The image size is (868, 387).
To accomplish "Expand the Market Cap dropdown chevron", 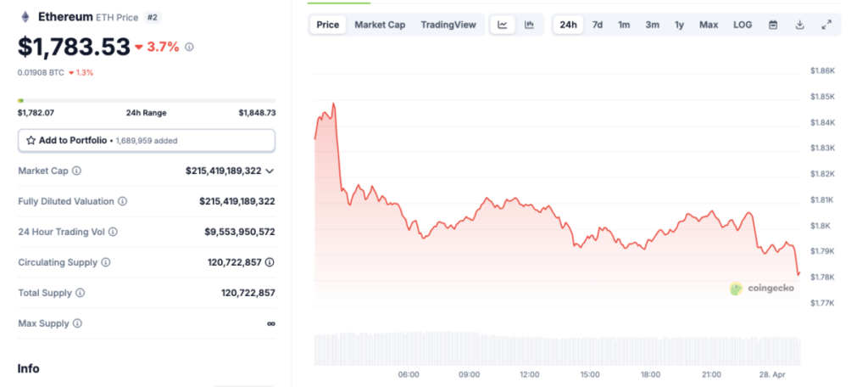I will point(270,171).
